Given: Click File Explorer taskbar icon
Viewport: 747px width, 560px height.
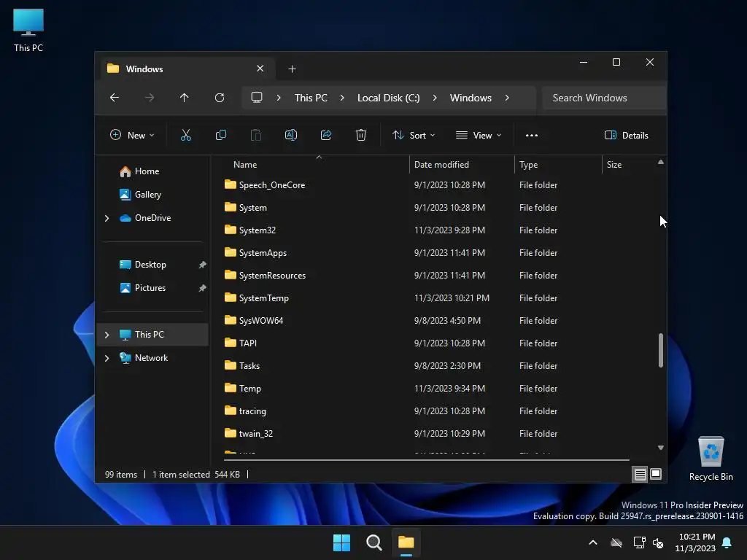Looking at the screenshot, I should [x=406, y=542].
